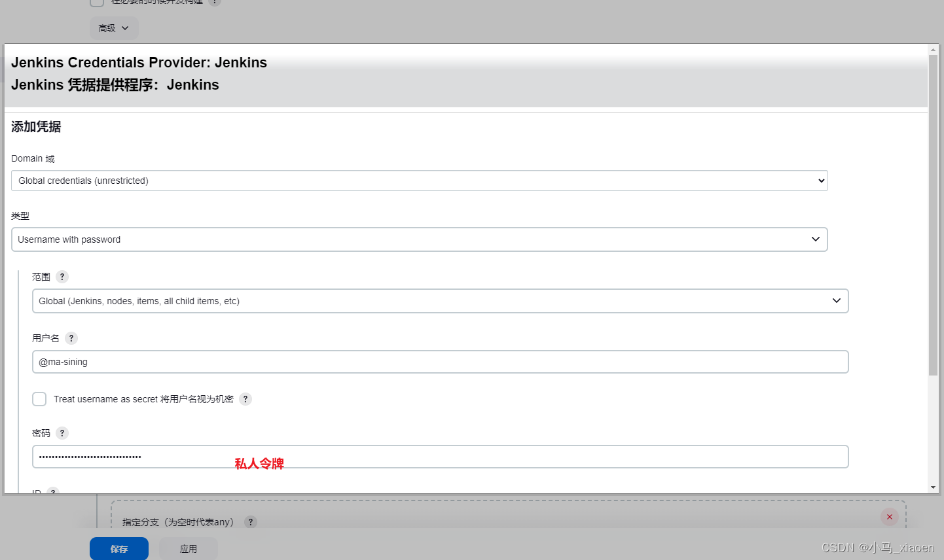944x560 pixels.
Task: Click the 添加凭据 heading text
Action: click(36, 127)
